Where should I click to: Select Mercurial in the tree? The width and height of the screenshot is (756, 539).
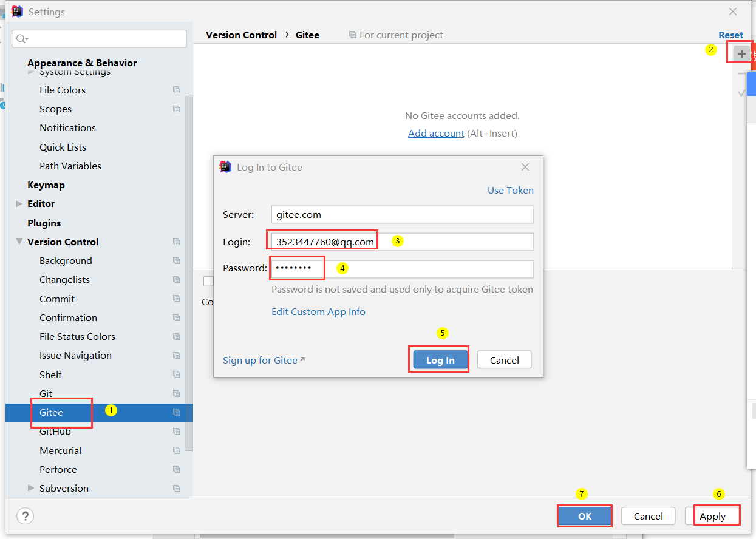point(60,450)
